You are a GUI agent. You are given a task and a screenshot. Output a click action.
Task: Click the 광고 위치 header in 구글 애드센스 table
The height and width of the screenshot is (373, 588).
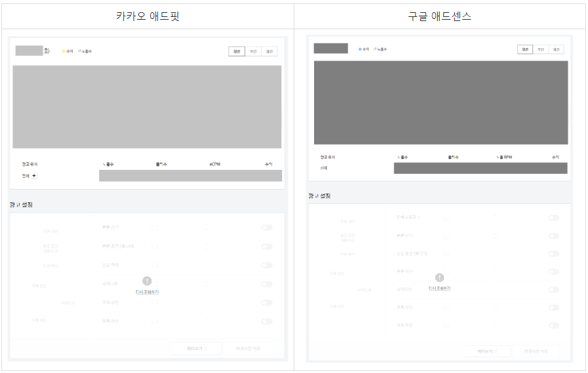pyautogui.click(x=328, y=157)
